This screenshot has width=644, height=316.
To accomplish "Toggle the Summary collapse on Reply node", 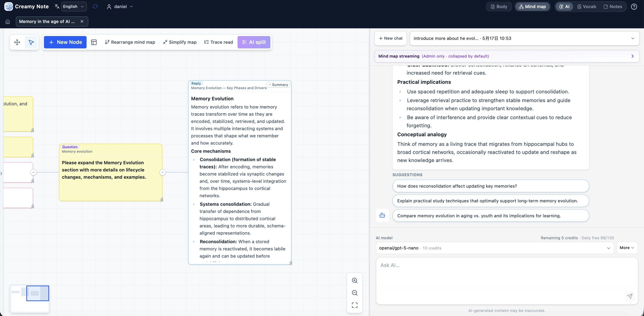I will pos(278,85).
